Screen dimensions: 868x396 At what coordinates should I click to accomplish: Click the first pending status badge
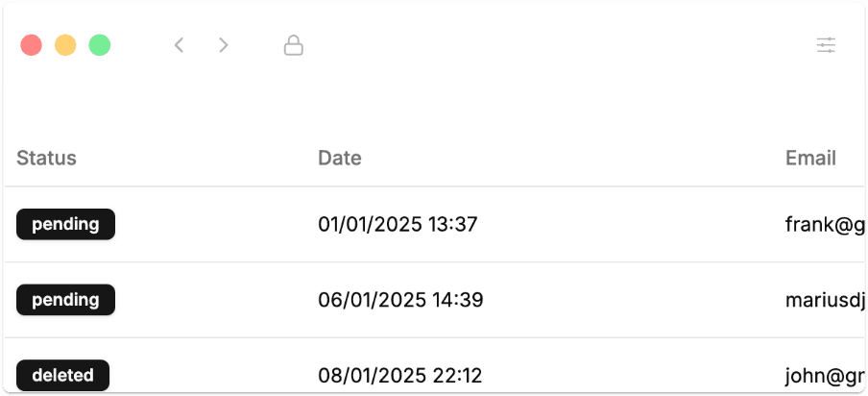point(65,224)
